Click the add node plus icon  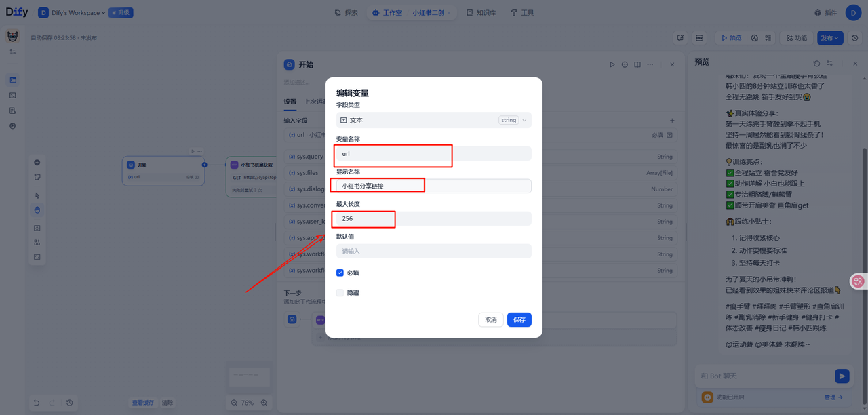pyautogui.click(x=37, y=163)
